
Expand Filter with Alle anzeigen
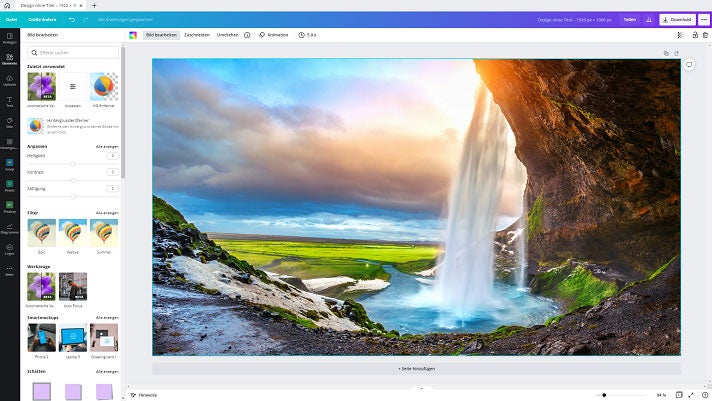[107, 213]
